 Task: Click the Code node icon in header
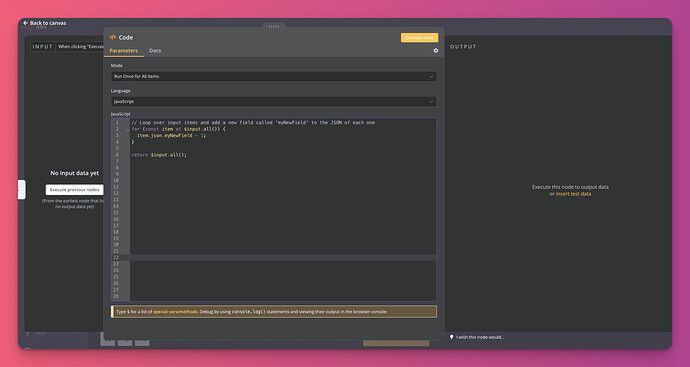(x=113, y=37)
